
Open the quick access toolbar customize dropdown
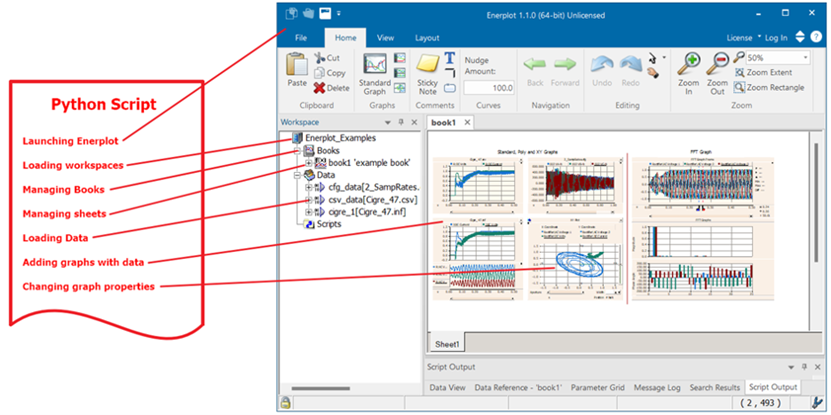339,13
